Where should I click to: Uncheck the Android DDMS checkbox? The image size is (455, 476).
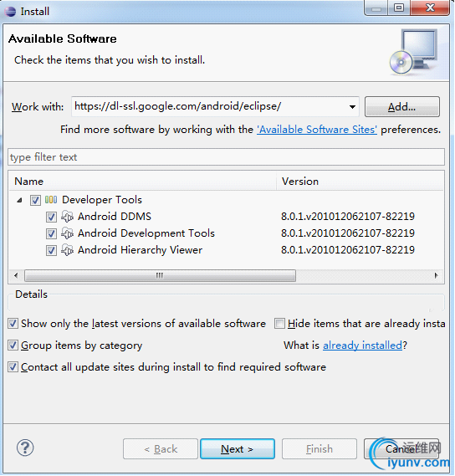click(51, 217)
